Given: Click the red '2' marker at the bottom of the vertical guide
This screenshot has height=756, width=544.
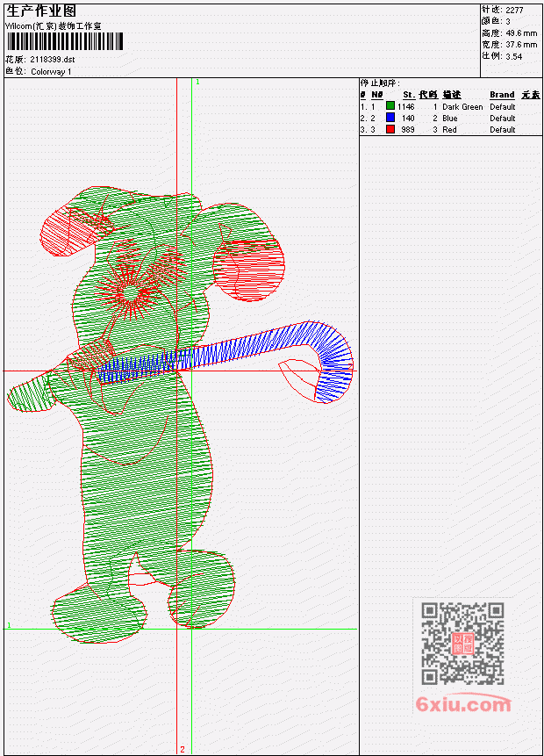Looking at the screenshot, I should (183, 749).
